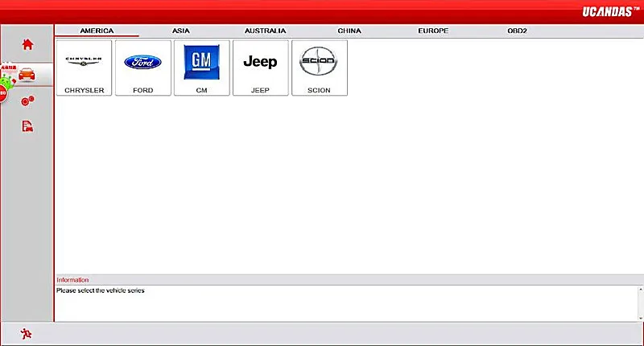
Task: Open the AUSTRALIA region tab
Action: pyautogui.click(x=266, y=31)
